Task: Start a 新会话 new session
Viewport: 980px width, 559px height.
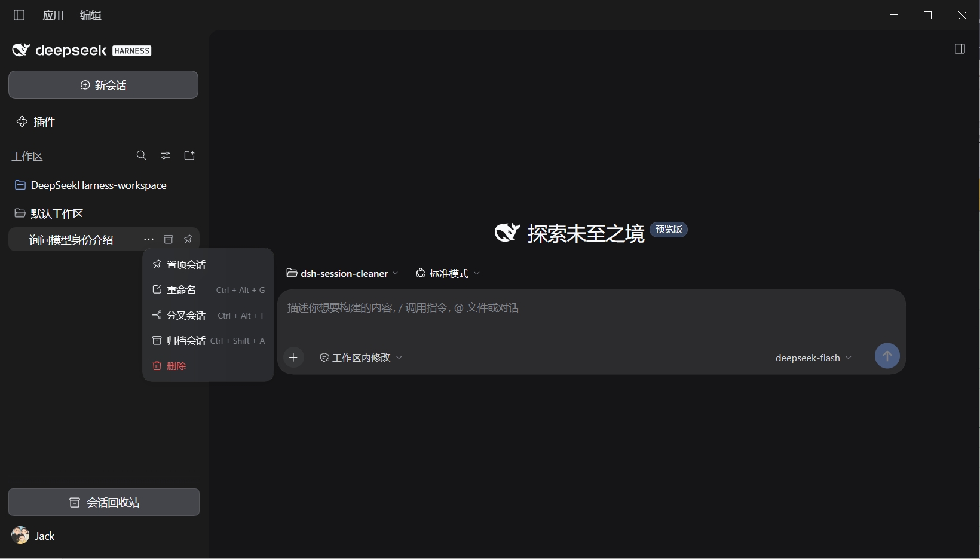Action: point(103,85)
